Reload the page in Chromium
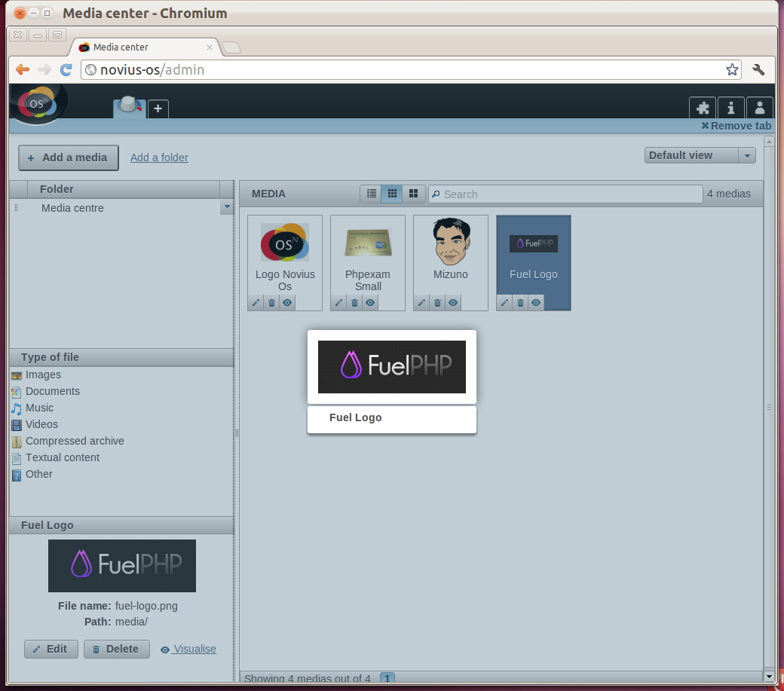The height and width of the screenshot is (691, 784). 66,69
